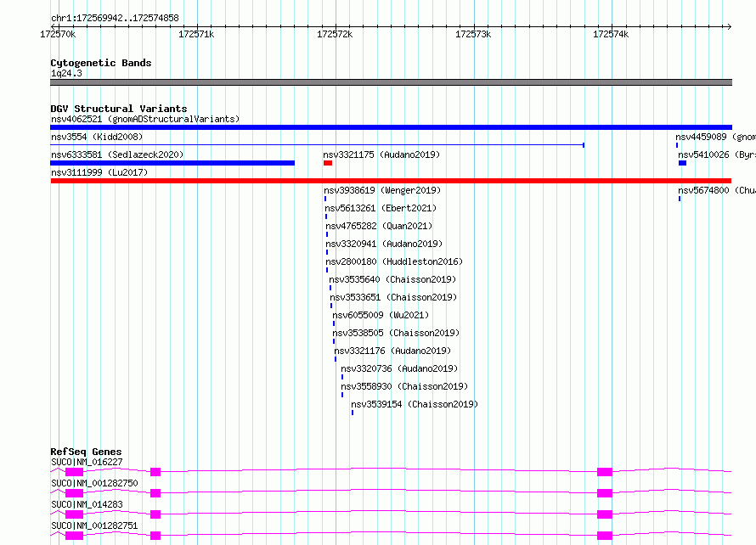Open variant nsv3554 (Kidd2008) label
Screen dimensions: 756x545
[97, 137]
